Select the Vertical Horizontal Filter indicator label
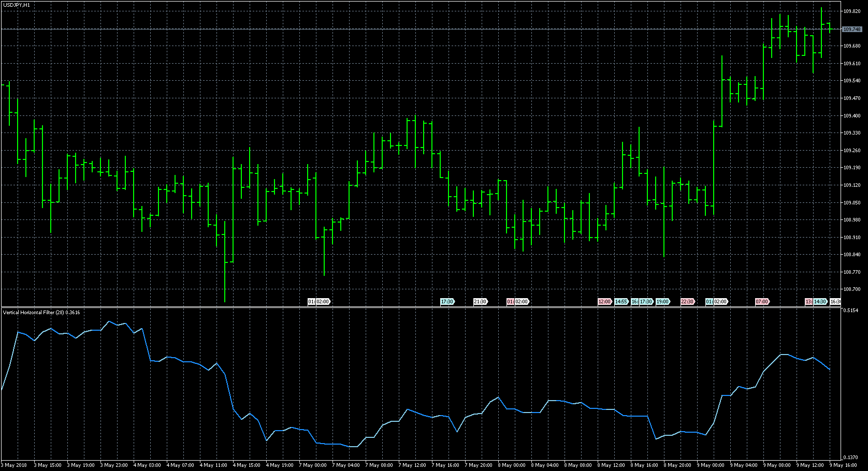The height and width of the screenshot is (471, 868). [x=41, y=313]
